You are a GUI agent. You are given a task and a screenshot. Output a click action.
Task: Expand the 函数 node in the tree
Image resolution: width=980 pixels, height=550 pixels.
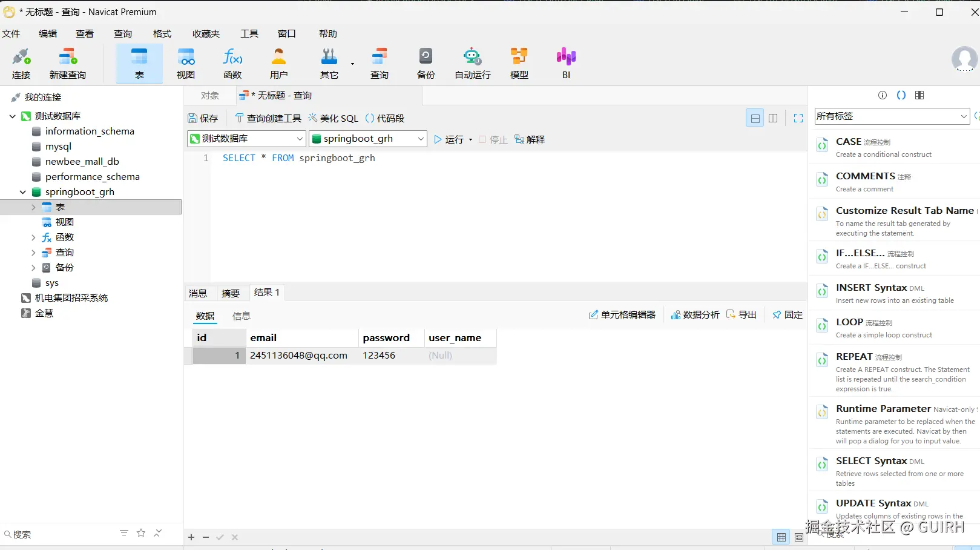[x=33, y=237]
